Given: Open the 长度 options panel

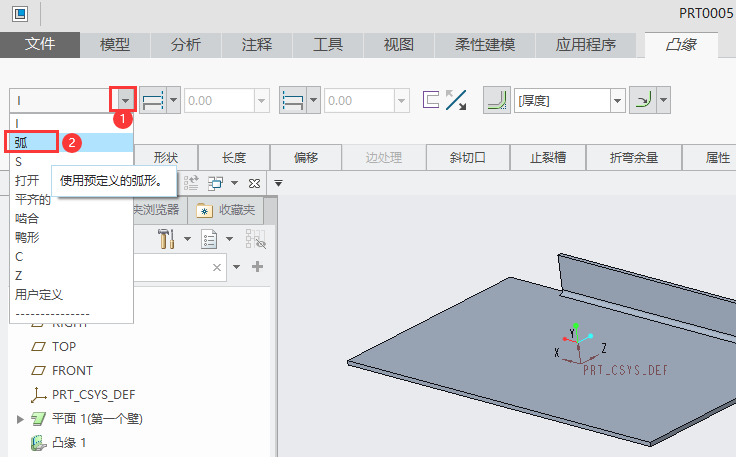Looking at the screenshot, I should tap(234, 158).
